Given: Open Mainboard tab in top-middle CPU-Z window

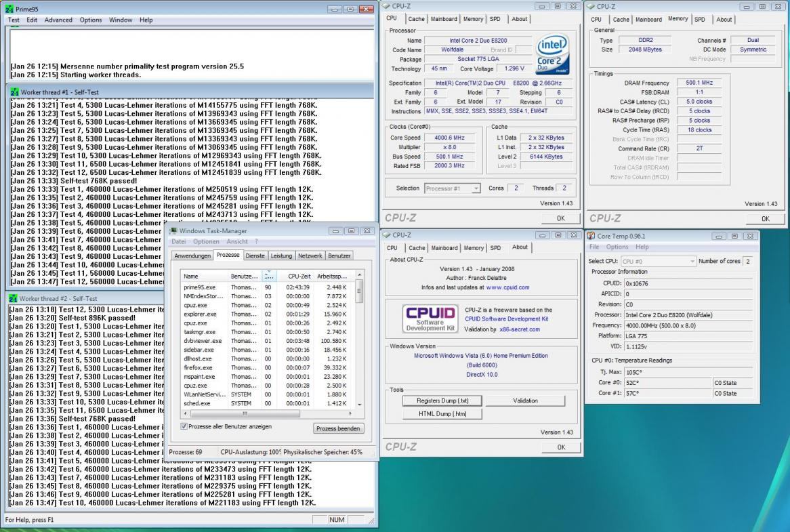Looking at the screenshot, I should [x=444, y=19].
